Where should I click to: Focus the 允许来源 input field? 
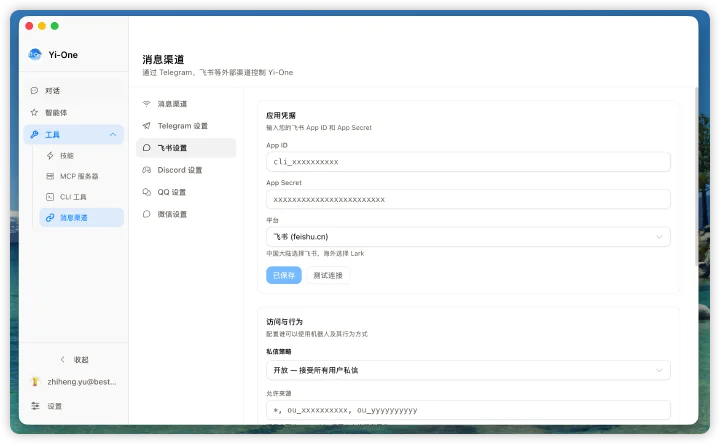(468, 410)
